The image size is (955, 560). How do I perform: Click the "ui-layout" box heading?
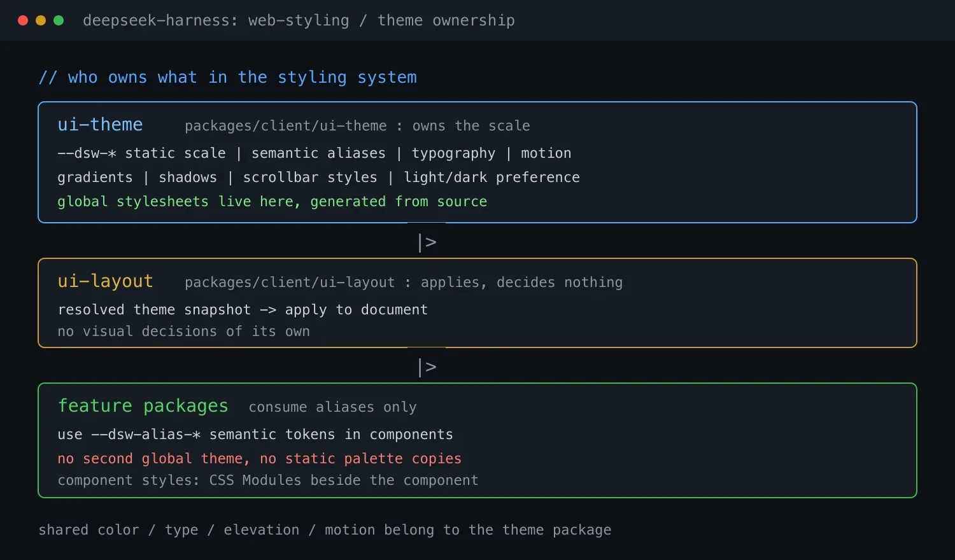pyautogui.click(x=105, y=281)
